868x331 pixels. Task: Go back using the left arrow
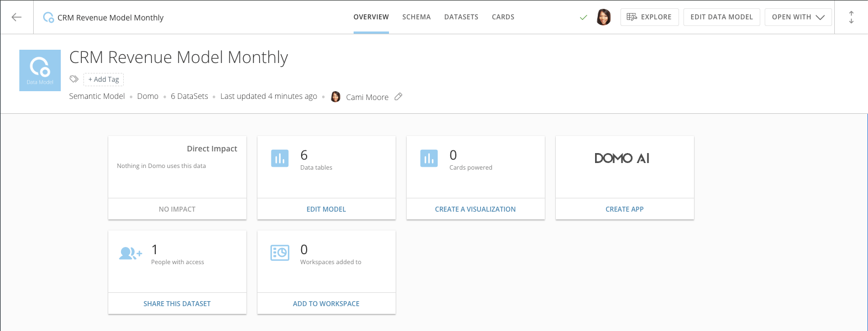tap(17, 17)
